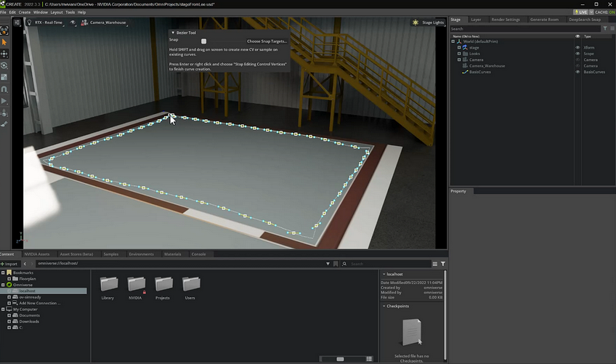
Task: Open the File menu
Action: click(x=3, y=12)
